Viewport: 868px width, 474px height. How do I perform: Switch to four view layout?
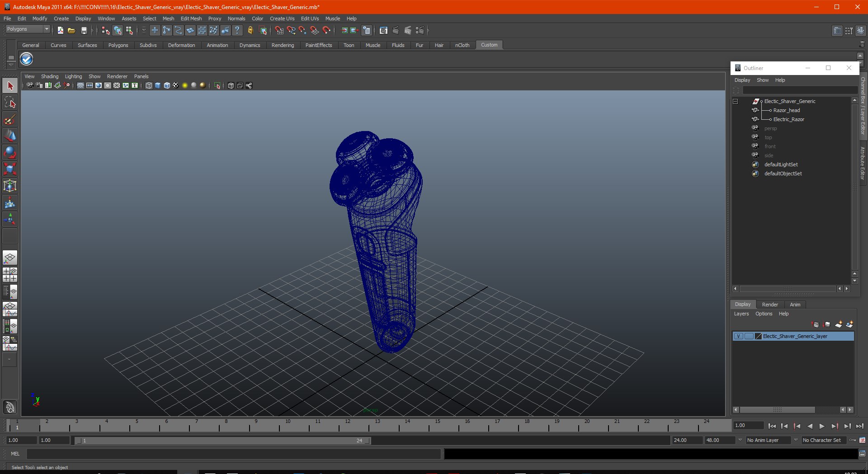coord(10,274)
